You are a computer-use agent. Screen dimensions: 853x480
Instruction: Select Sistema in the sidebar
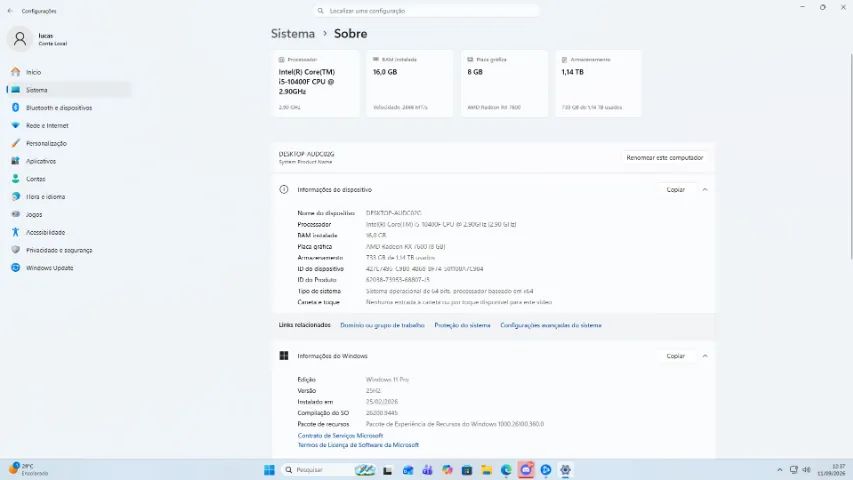(x=68, y=90)
